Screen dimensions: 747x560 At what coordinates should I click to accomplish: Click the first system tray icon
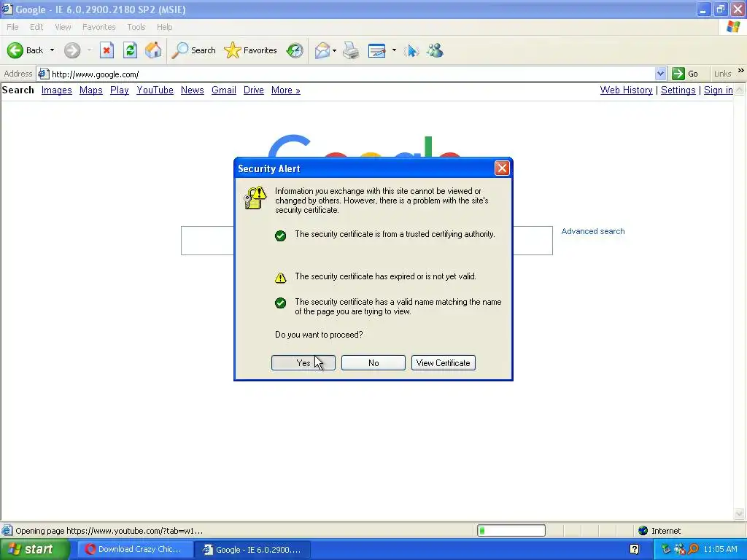pyautogui.click(x=665, y=549)
